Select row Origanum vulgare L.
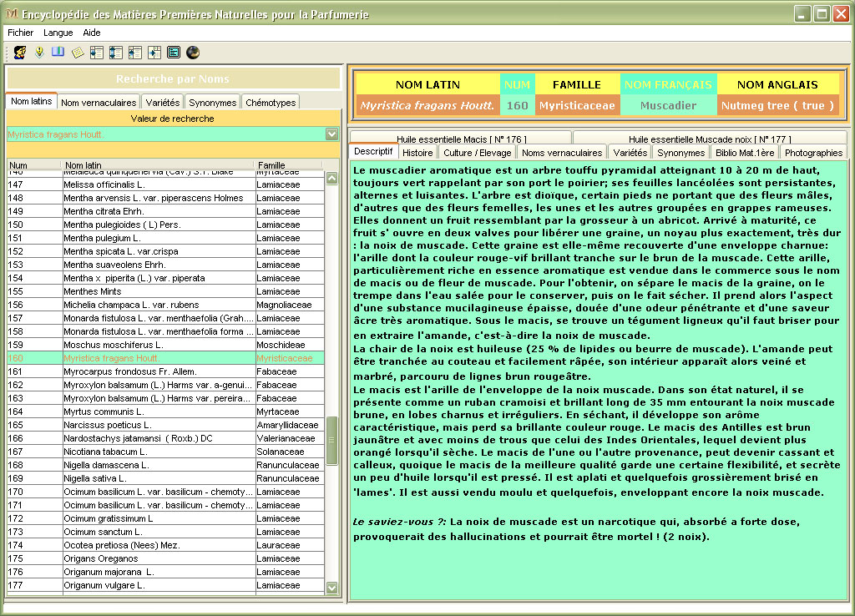Image resolution: width=855 pixels, height=616 pixels. click(166, 585)
